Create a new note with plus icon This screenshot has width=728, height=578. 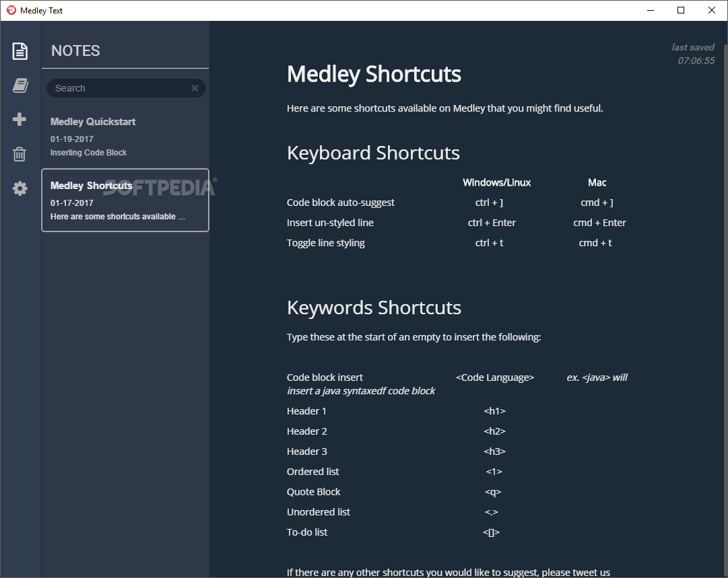(20, 119)
